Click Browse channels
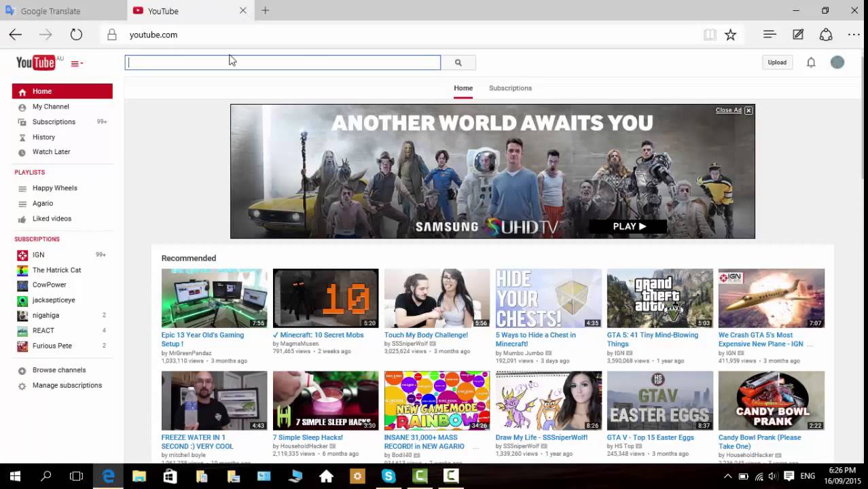 (59, 370)
